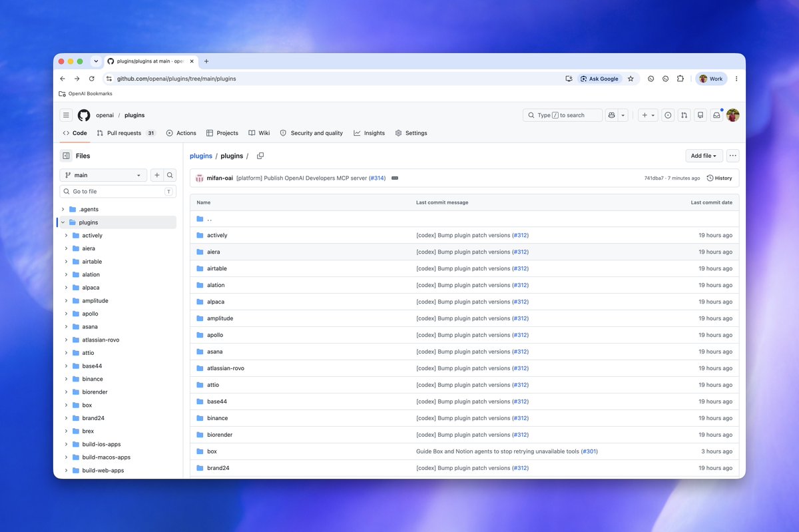Switch to the Pull requests tab
Screen dimensions: 799x532
click(126, 133)
